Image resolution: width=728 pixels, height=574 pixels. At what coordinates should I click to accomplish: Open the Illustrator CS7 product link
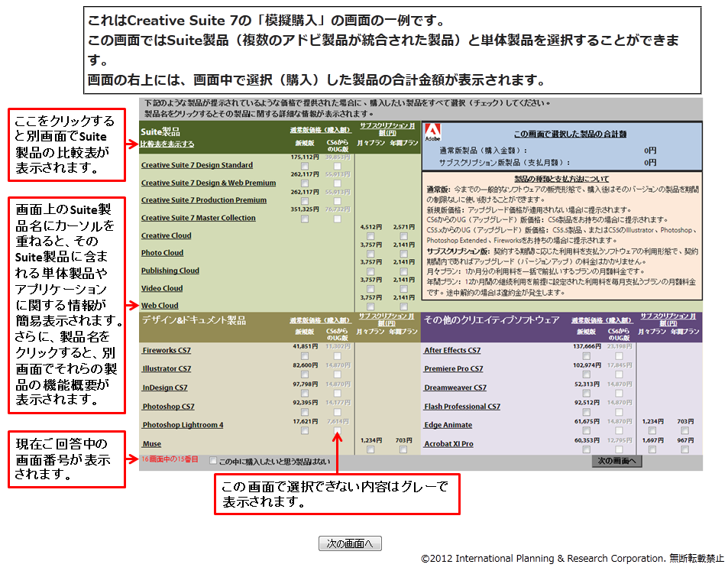(x=167, y=369)
